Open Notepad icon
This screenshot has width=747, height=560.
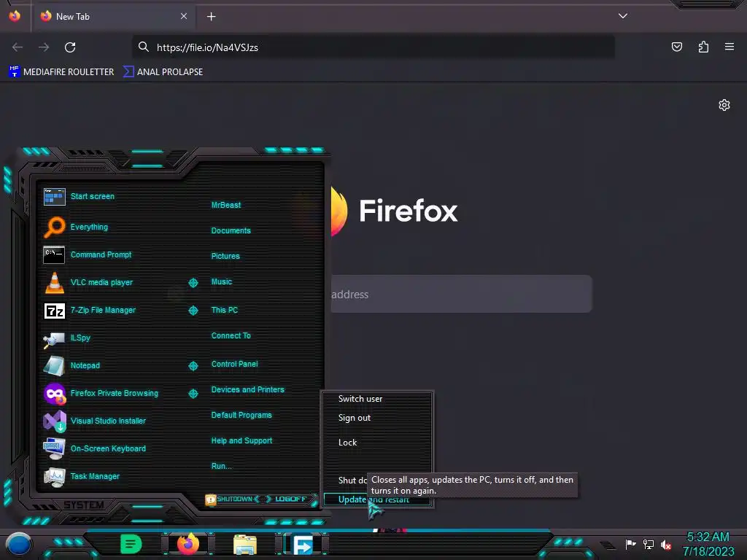point(54,366)
